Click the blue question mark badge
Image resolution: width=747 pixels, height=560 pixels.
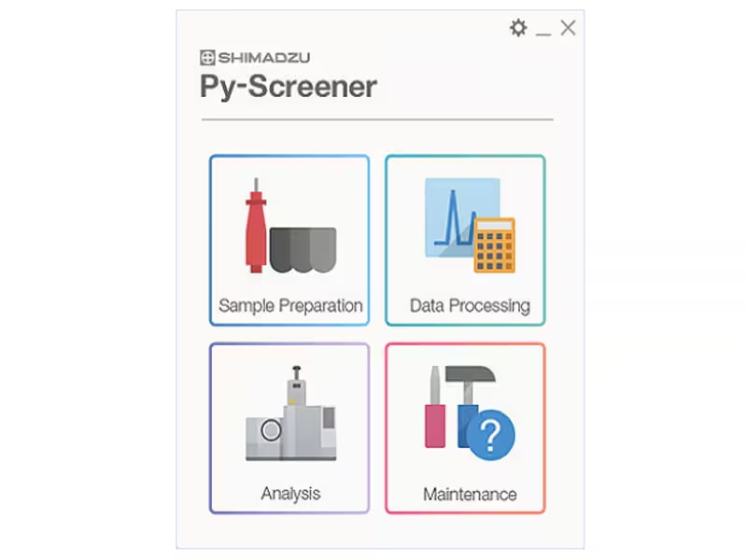pyautogui.click(x=490, y=435)
